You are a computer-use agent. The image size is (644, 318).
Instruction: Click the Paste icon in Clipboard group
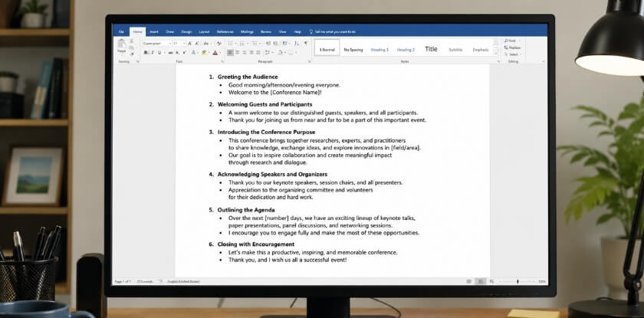(121, 44)
